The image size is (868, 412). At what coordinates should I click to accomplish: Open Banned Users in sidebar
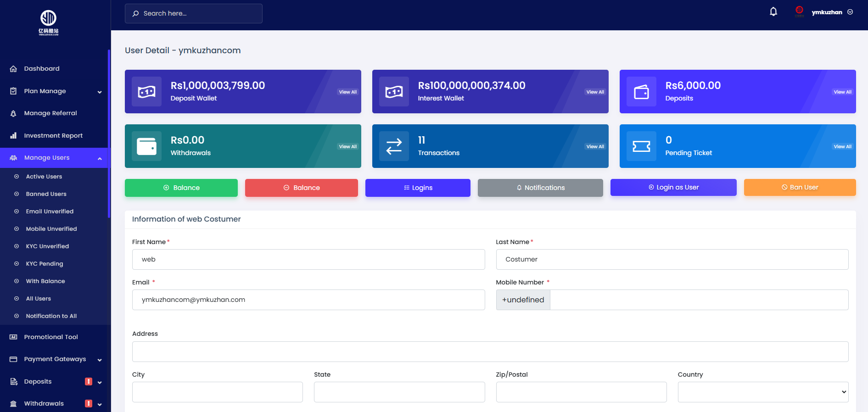tap(46, 194)
